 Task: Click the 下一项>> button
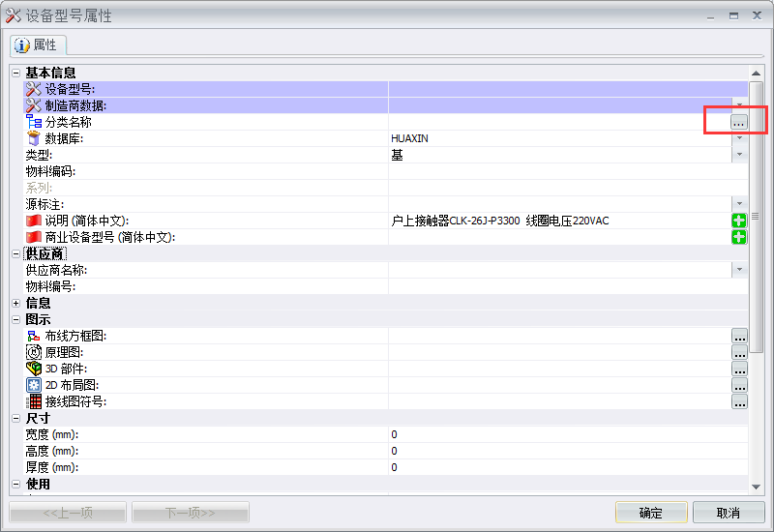click(191, 513)
